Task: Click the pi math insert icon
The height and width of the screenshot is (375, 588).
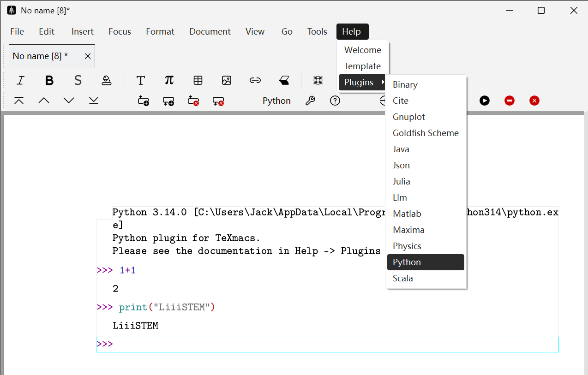Action: coord(169,81)
